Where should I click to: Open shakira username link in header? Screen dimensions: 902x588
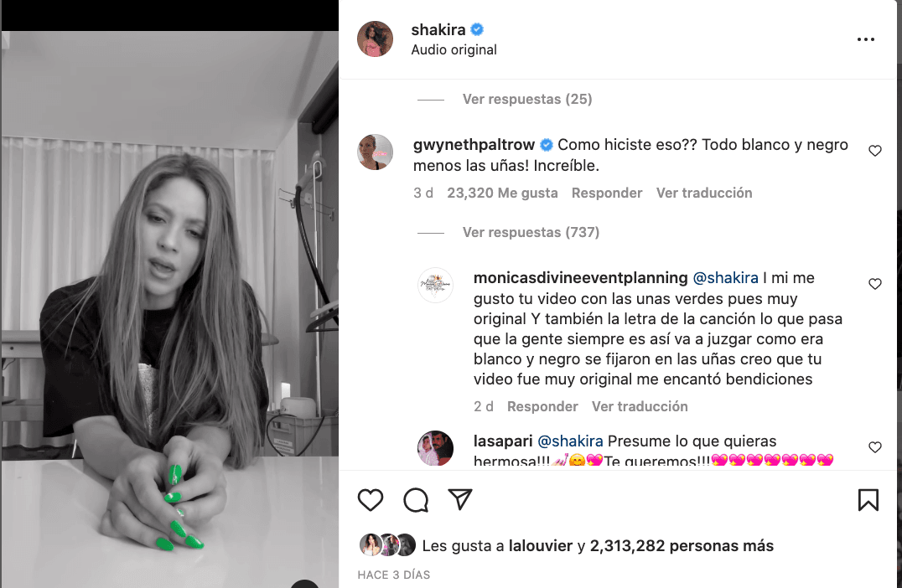click(x=438, y=29)
